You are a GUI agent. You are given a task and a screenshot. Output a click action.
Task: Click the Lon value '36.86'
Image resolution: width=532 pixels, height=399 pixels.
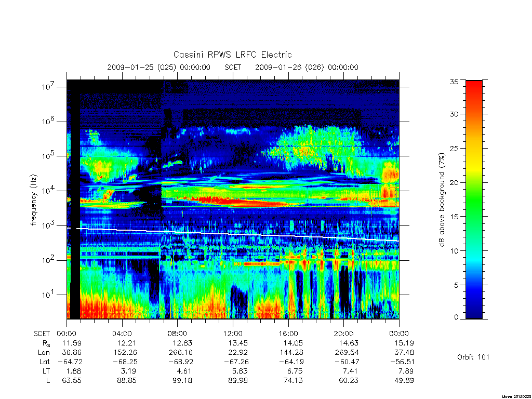click(72, 352)
